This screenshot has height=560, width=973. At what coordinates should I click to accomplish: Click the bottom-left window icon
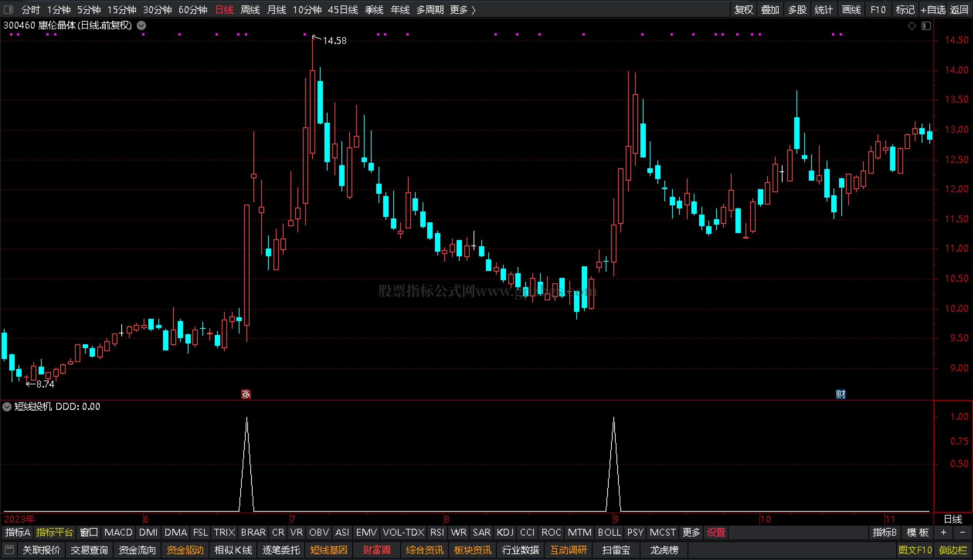pos(9,550)
